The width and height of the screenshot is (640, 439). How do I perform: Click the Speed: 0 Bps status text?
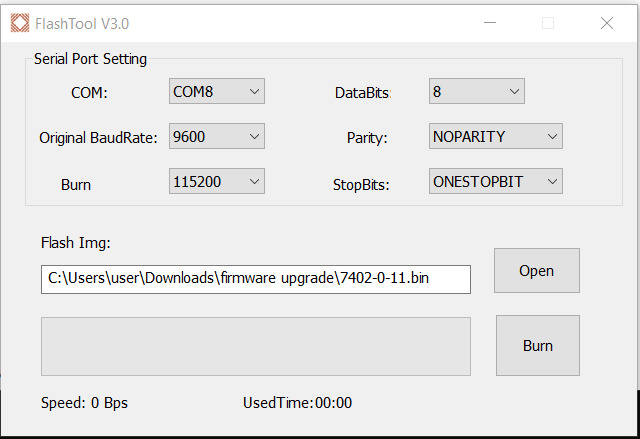pos(84,403)
